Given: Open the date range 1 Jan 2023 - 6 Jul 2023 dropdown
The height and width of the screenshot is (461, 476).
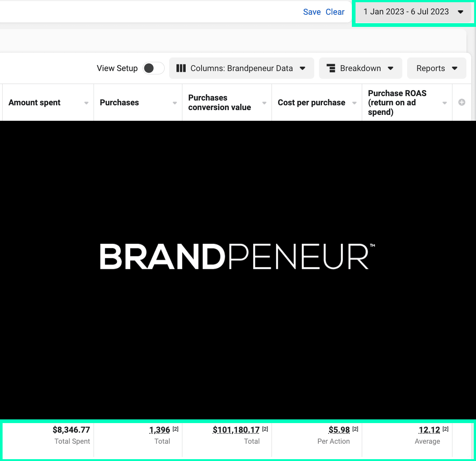Looking at the screenshot, I should [x=413, y=12].
